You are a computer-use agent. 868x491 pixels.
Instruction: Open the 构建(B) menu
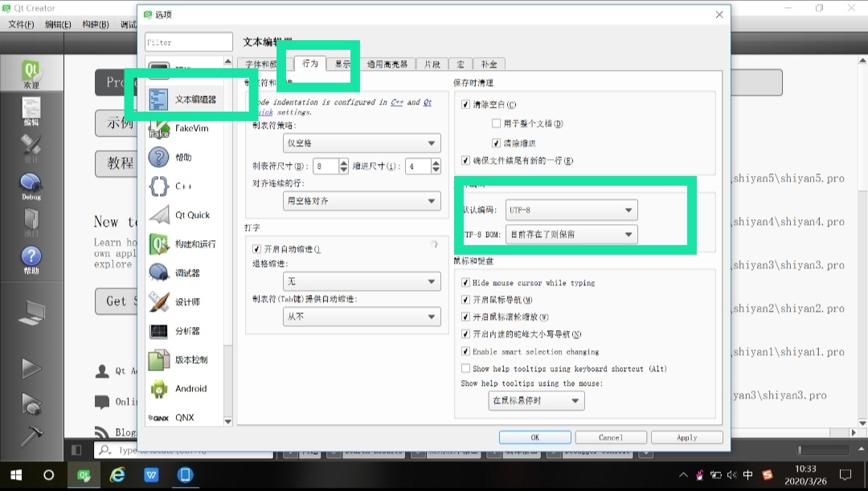click(x=95, y=24)
